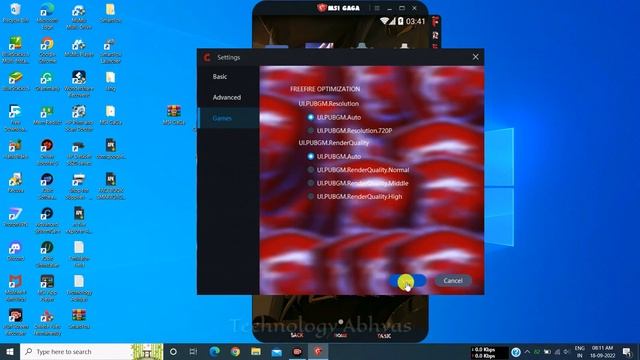
Task: Click the TASK button in the emulator
Action: tap(384, 336)
